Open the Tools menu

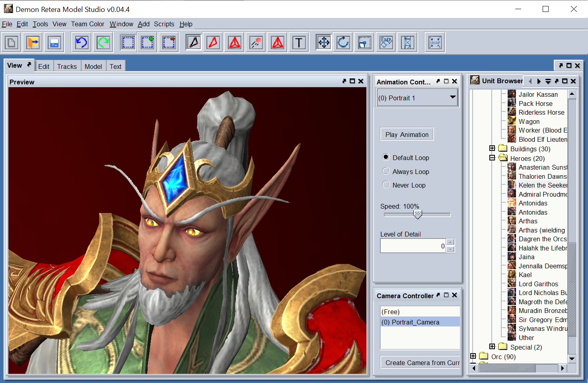pyautogui.click(x=40, y=24)
